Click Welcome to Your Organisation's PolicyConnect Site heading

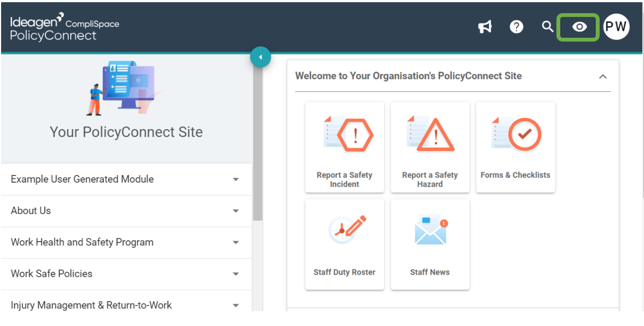point(409,76)
